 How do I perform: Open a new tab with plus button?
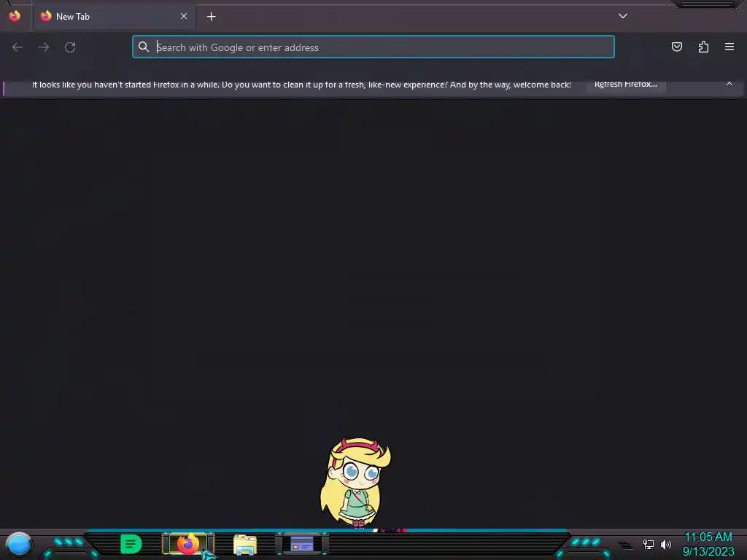coord(212,17)
